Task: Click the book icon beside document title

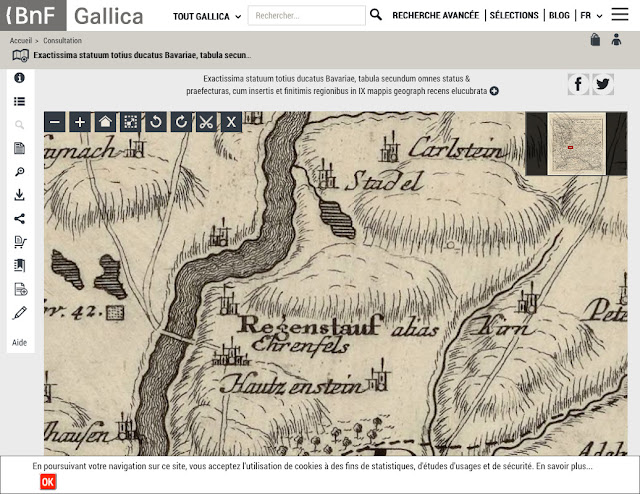Action: [x=20, y=56]
